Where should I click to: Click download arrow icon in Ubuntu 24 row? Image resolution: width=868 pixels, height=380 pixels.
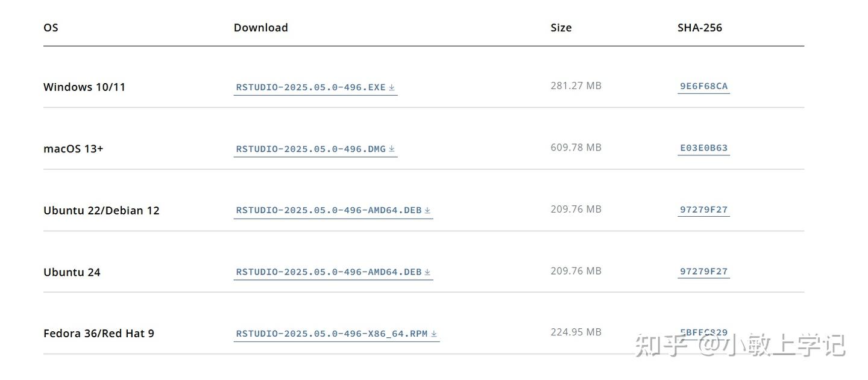pyautogui.click(x=427, y=272)
